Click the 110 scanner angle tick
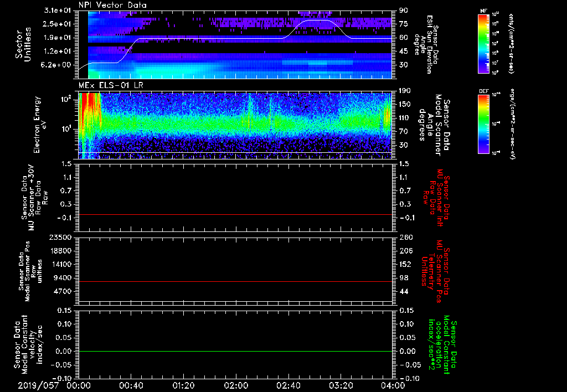The height and width of the screenshot is (392, 567). point(405,118)
